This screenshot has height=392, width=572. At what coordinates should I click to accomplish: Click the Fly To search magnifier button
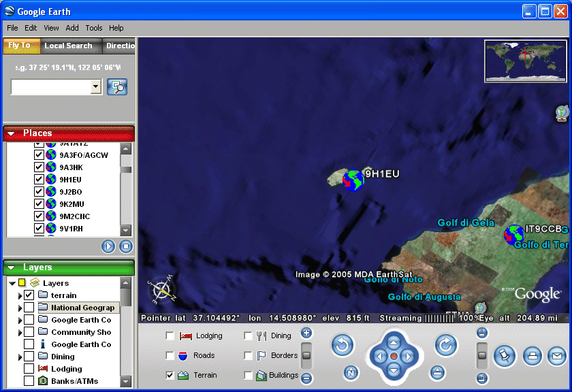point(117,86)
